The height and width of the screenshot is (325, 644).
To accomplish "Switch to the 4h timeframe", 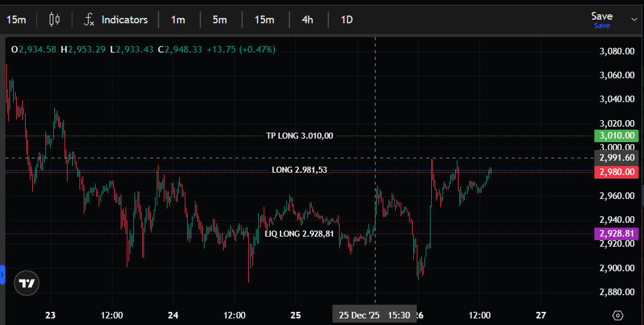I will [307, 20].
